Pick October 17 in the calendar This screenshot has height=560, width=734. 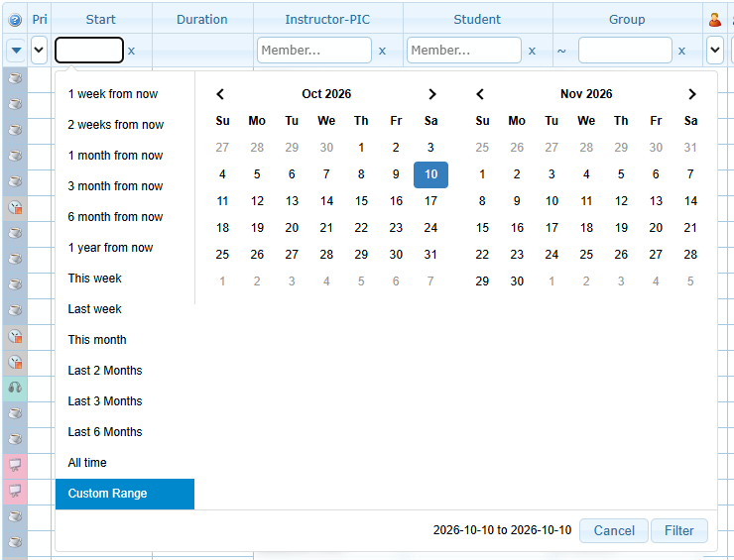coord(430,201)
